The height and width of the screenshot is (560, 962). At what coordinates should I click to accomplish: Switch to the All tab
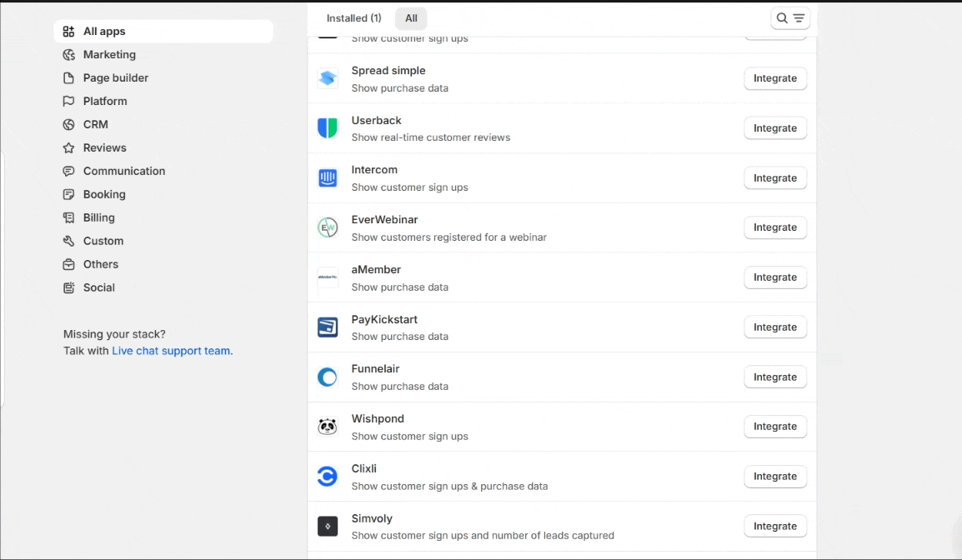click(x=411, y=18)
